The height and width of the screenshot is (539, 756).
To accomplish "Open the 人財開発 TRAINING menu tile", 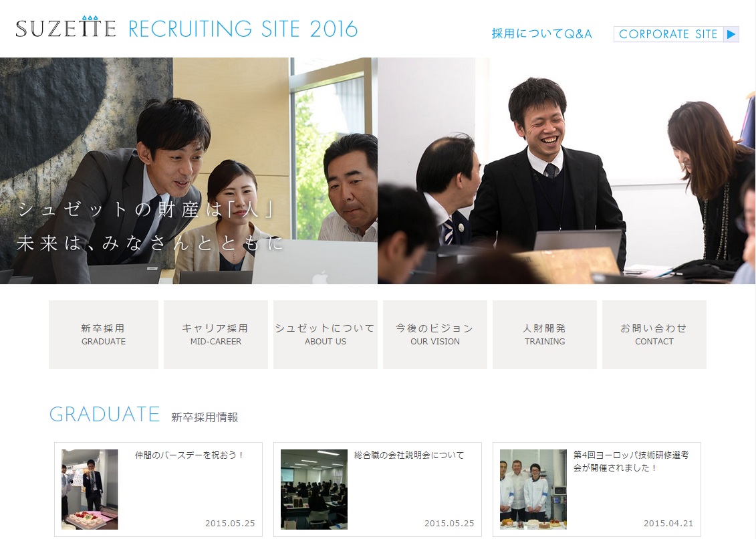I will (545, 334).
